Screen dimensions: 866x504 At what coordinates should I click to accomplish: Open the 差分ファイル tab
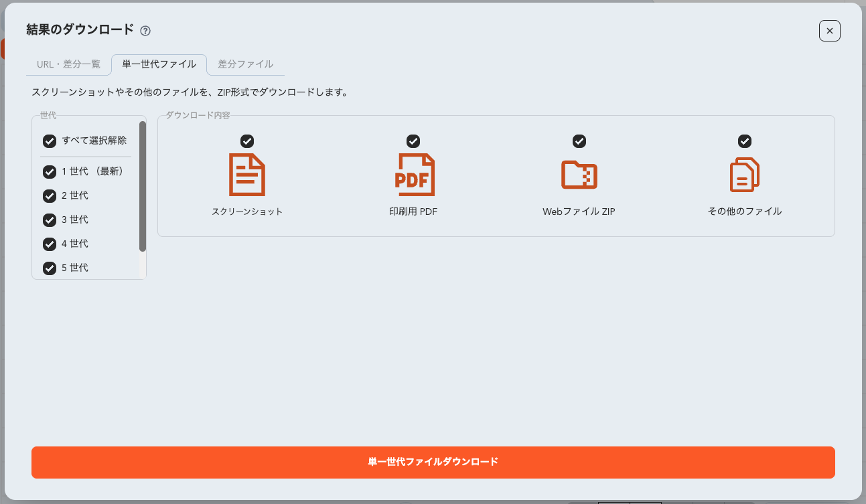tap(244, 64)
